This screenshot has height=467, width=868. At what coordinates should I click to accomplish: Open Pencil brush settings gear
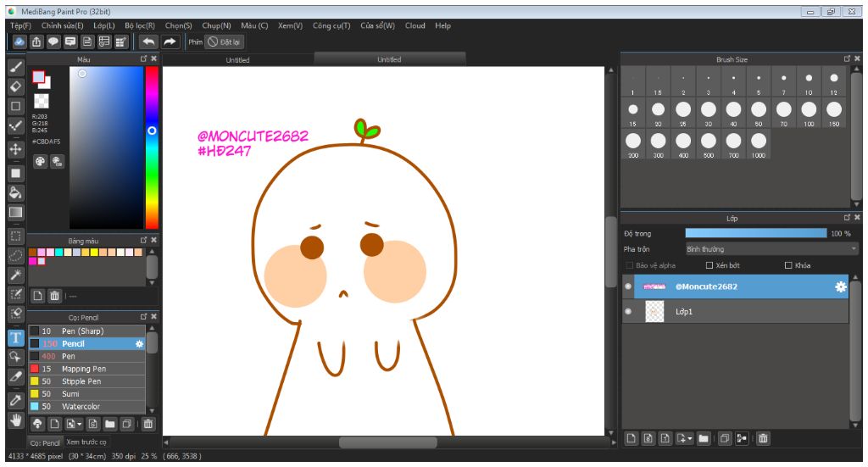(140, 343)
